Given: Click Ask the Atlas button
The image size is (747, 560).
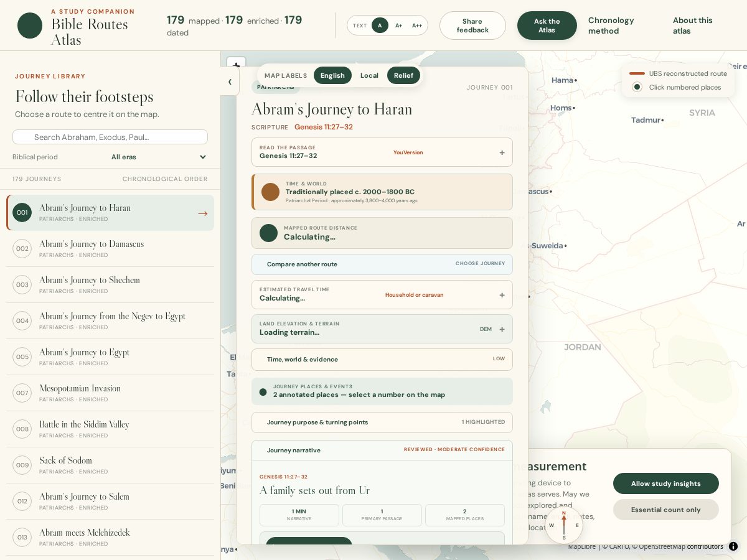Looking at the screenshot, I should coord(547,26).
